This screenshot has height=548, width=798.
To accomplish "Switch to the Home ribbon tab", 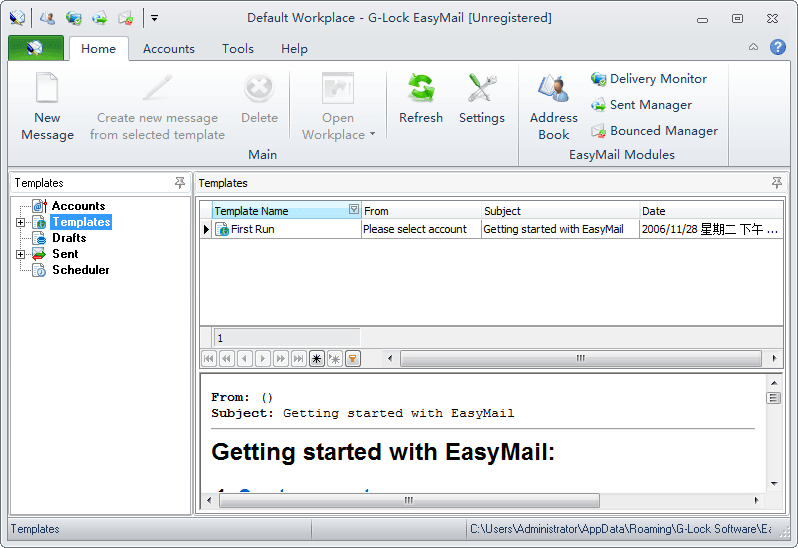I will (x=98, y=49).
